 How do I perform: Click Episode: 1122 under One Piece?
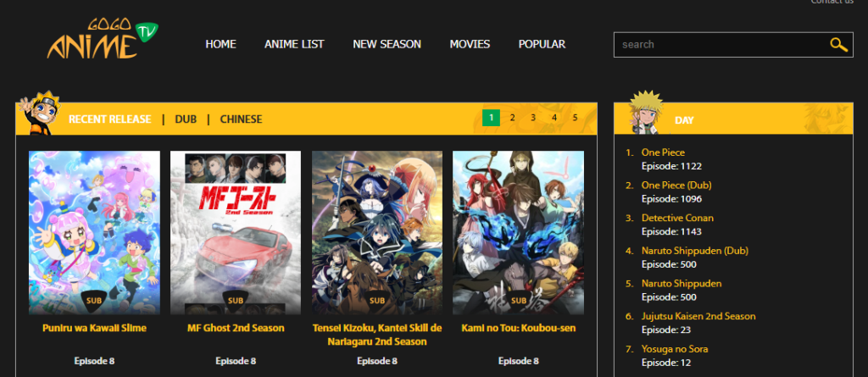[671, 166]
